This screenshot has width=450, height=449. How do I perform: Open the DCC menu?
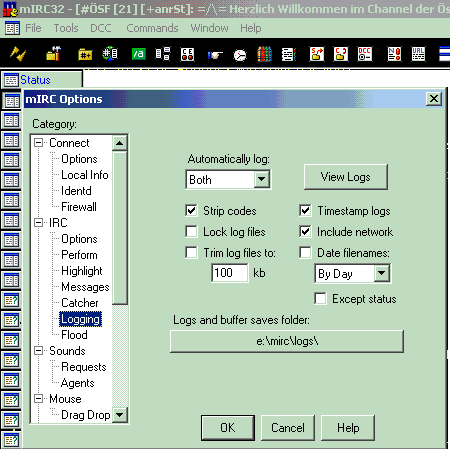click(101, 28)
